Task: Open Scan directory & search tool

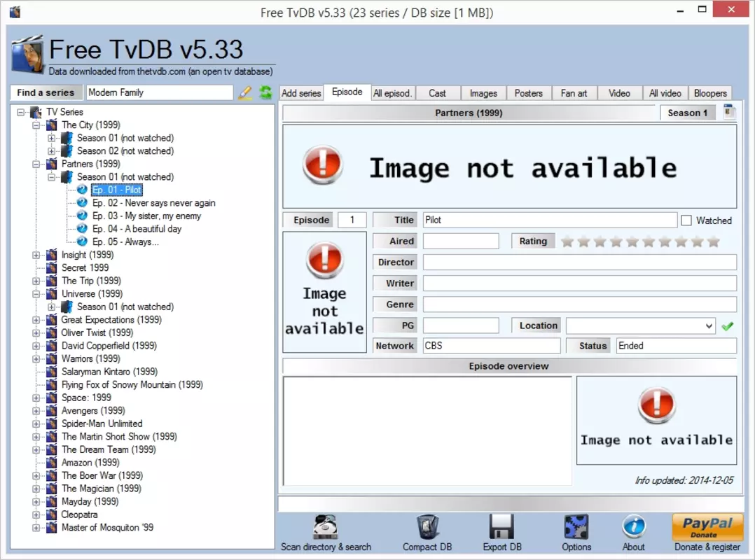Action: tap(326, 533)
